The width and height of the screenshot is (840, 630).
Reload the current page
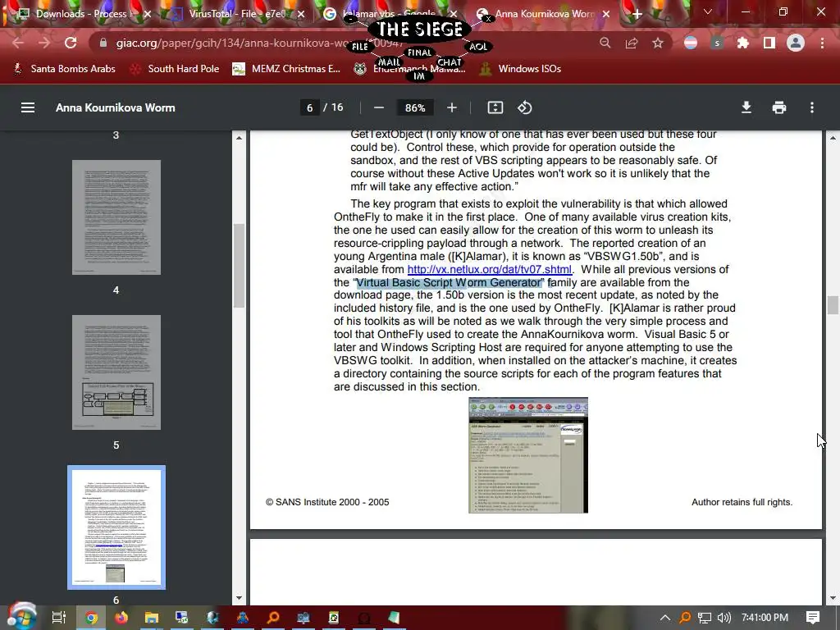tap(71, 43)
